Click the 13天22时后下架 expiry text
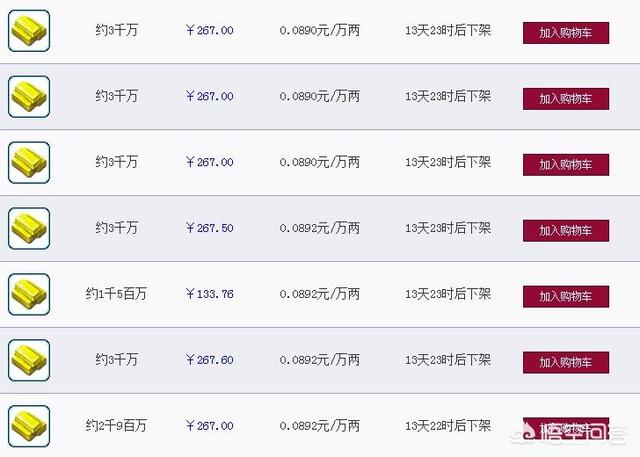 pyautogui.click(x=448, y=426)
